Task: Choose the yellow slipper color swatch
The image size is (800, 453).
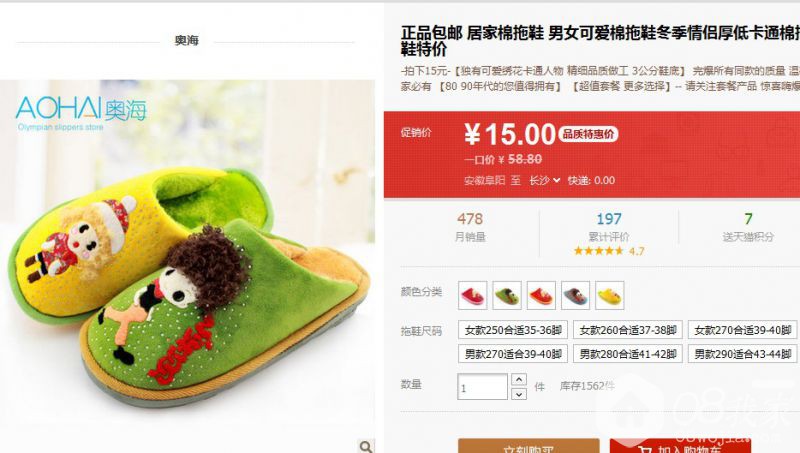Action: click(x=609, y=295)
